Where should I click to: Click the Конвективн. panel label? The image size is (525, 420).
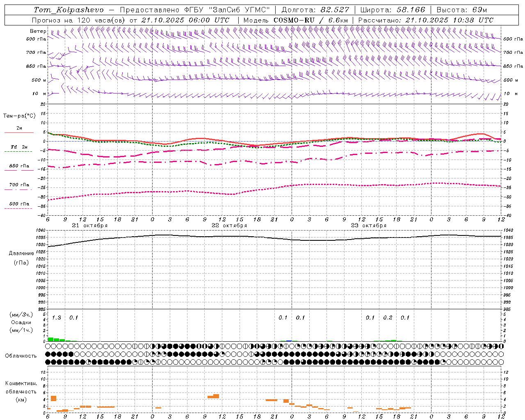pyautogui.click(x=21, y=383)
